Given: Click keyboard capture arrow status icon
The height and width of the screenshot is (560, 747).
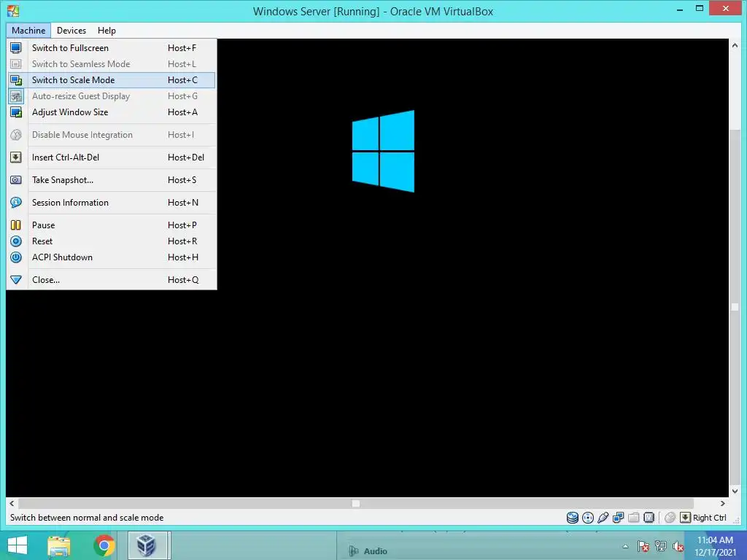Looking at the screenshot, I should click(x=685, y=518).
